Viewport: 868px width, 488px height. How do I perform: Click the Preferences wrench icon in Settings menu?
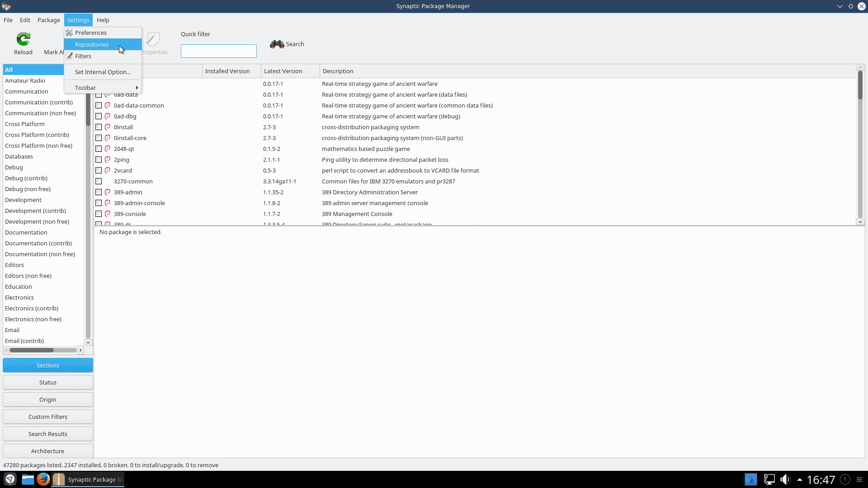point(69,33)
